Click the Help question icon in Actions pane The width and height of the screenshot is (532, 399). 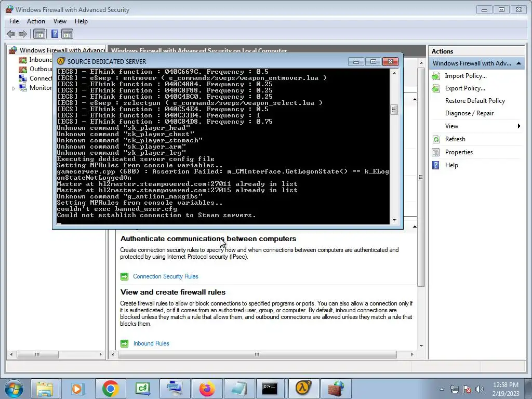pyautogui.click(x=436, y=165)
